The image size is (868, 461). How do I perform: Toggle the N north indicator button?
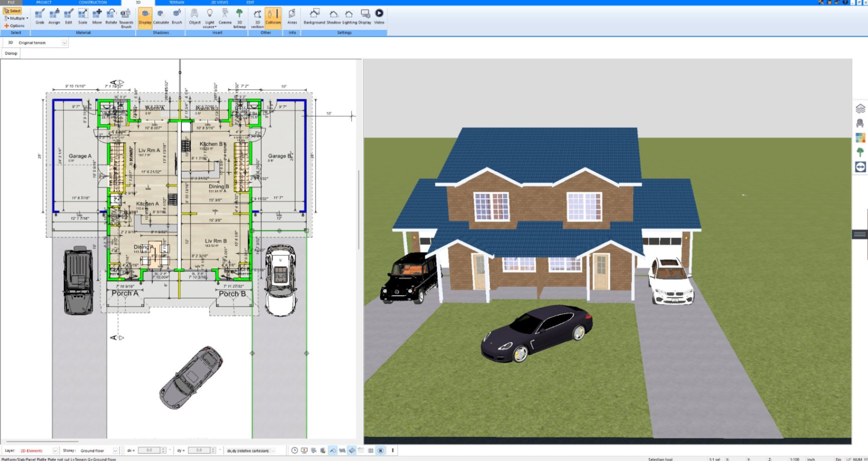pyautogui.click(x=380, y=450)
